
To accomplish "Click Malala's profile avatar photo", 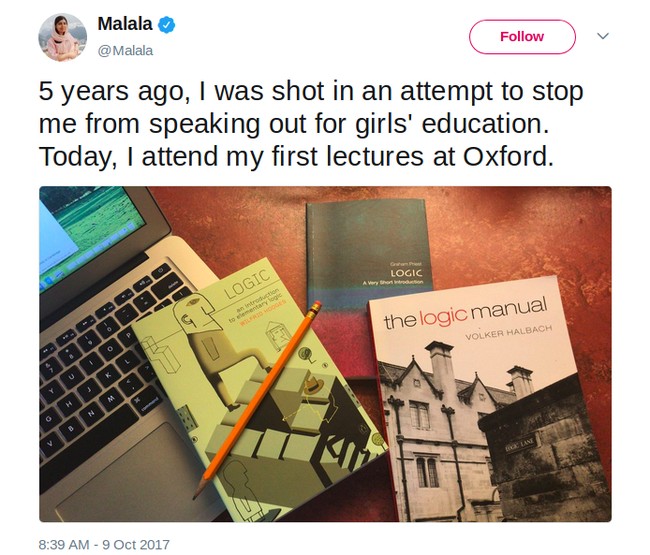I will pos(62,36).
